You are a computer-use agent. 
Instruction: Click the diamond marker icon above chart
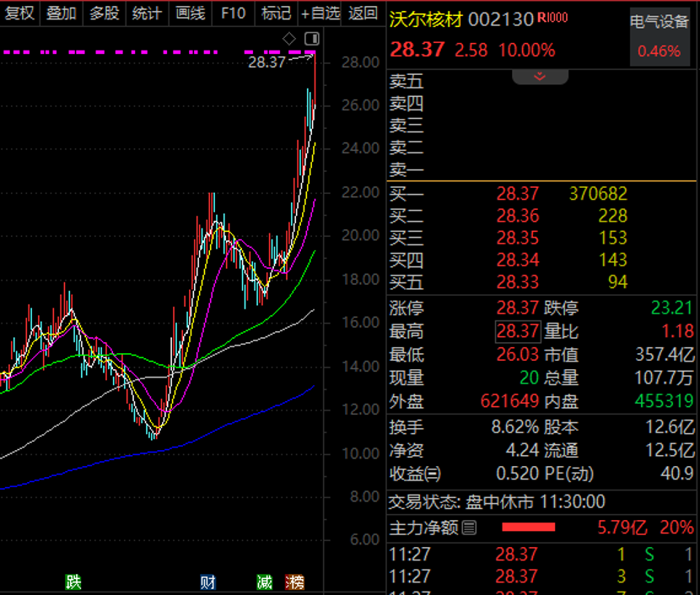click(x=289, y=39)
